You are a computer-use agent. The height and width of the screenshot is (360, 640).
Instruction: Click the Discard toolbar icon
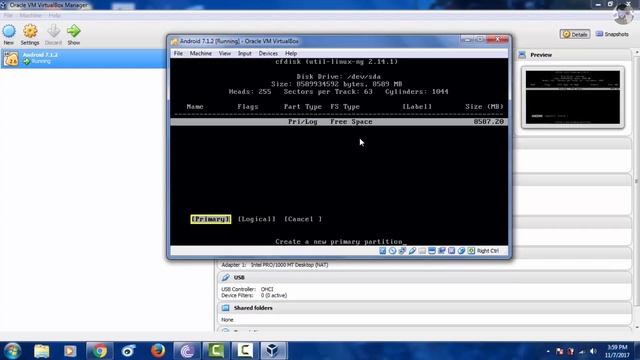[53, 31]
